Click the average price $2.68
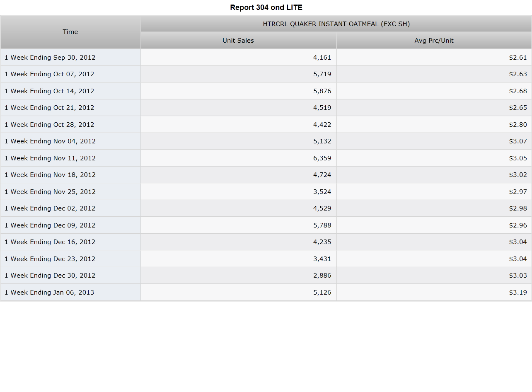This screenshot has width=532, height=392. point(518,91)
